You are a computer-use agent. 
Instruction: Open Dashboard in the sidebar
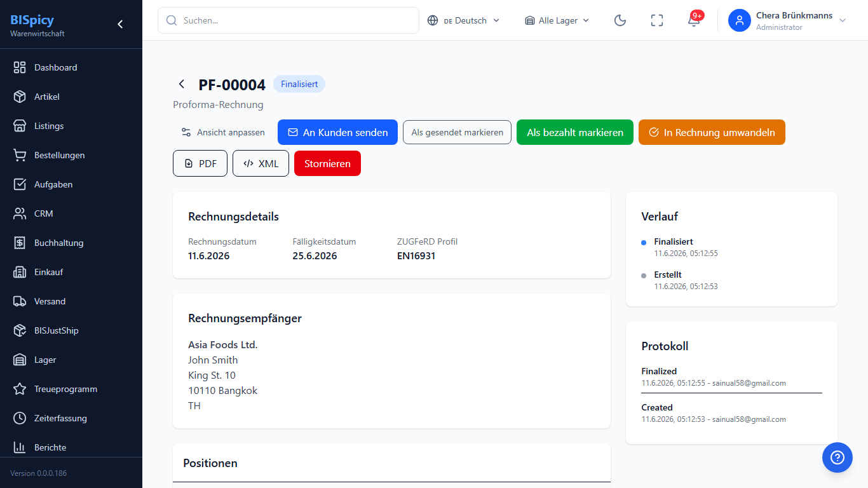[x=71, y=67]
